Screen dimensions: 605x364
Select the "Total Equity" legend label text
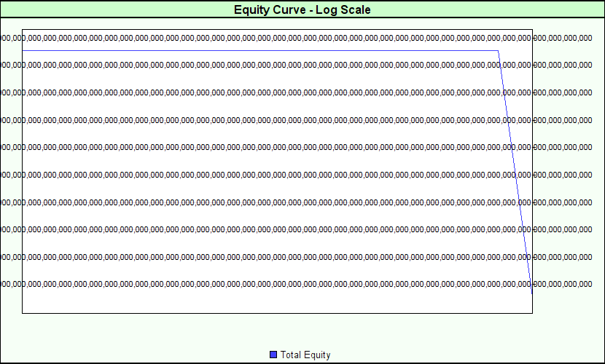(x=305, y=355)
